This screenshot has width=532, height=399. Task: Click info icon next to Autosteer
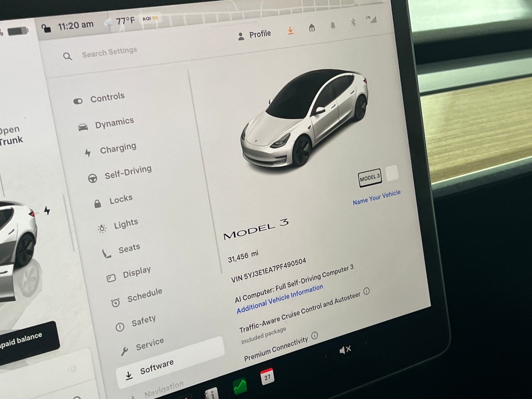366,291
